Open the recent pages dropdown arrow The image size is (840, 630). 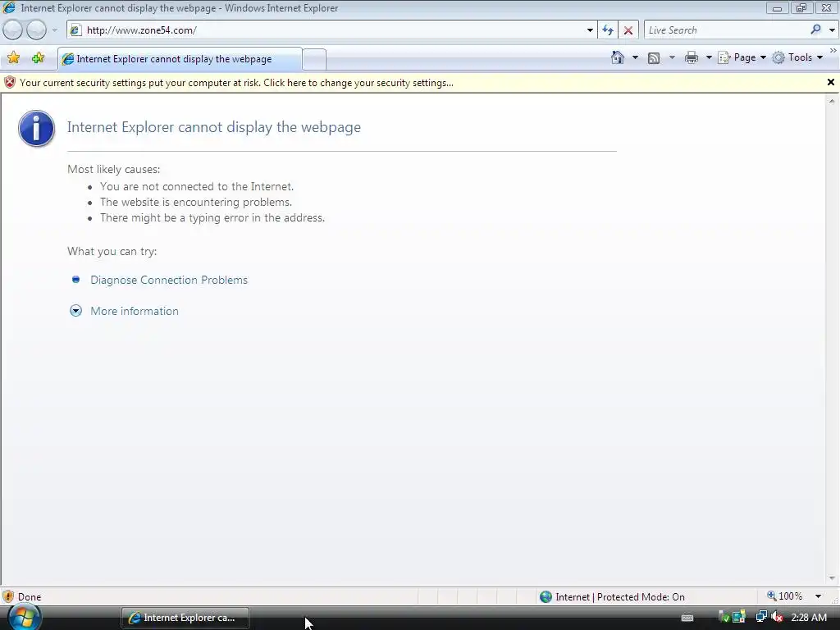(x=54, y=30)
